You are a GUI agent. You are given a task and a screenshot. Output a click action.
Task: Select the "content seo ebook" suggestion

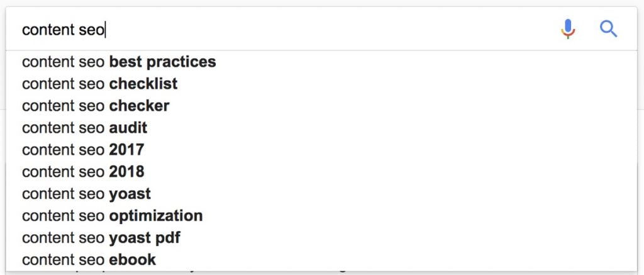click(89, 259)
